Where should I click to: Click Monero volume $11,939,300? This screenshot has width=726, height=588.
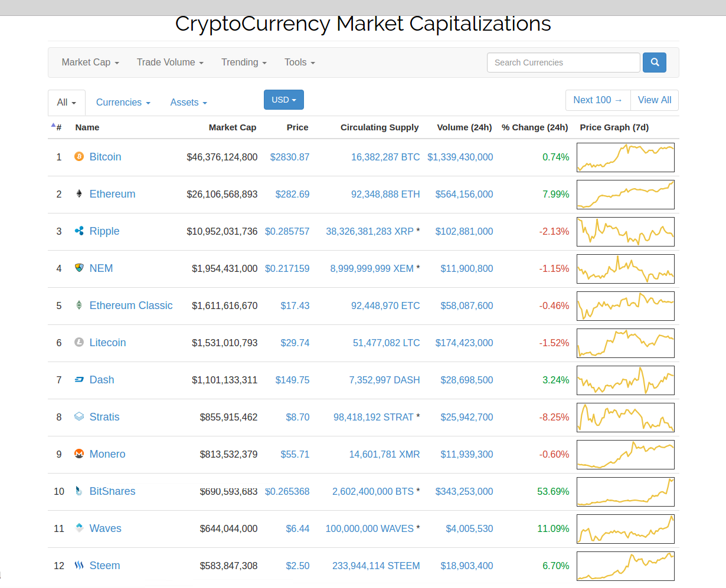tap(467, 454)
